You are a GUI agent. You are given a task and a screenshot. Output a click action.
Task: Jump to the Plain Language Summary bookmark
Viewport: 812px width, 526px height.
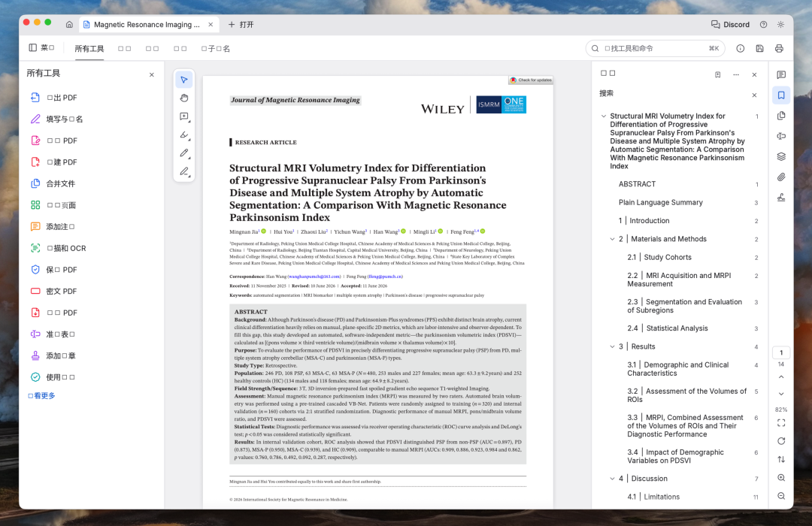coord(660,202)
